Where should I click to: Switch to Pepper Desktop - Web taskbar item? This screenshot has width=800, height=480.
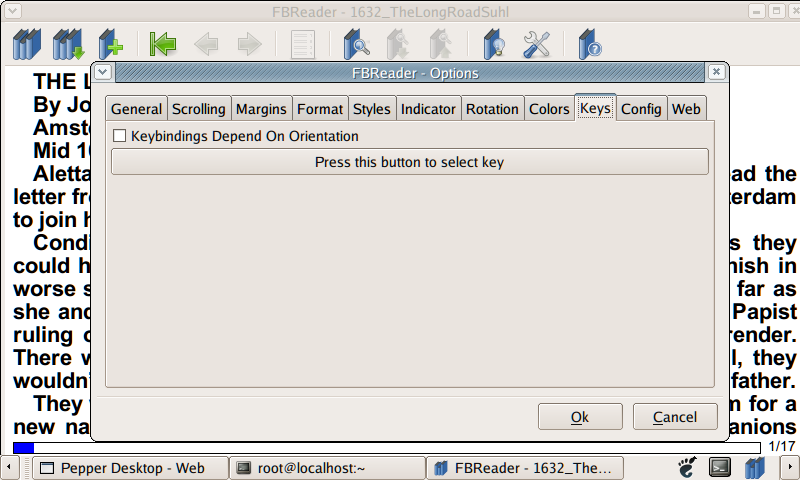[131, 468]
